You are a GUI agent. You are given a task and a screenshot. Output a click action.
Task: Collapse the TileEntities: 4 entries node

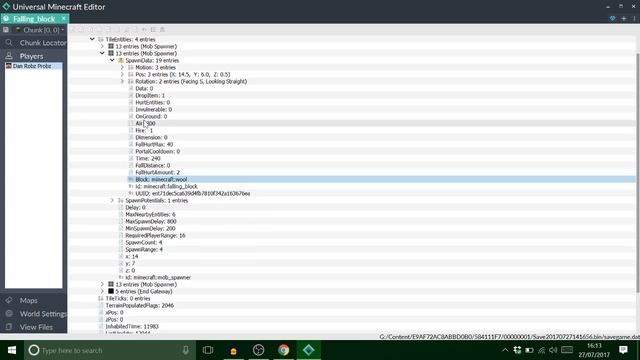(92, 39)
